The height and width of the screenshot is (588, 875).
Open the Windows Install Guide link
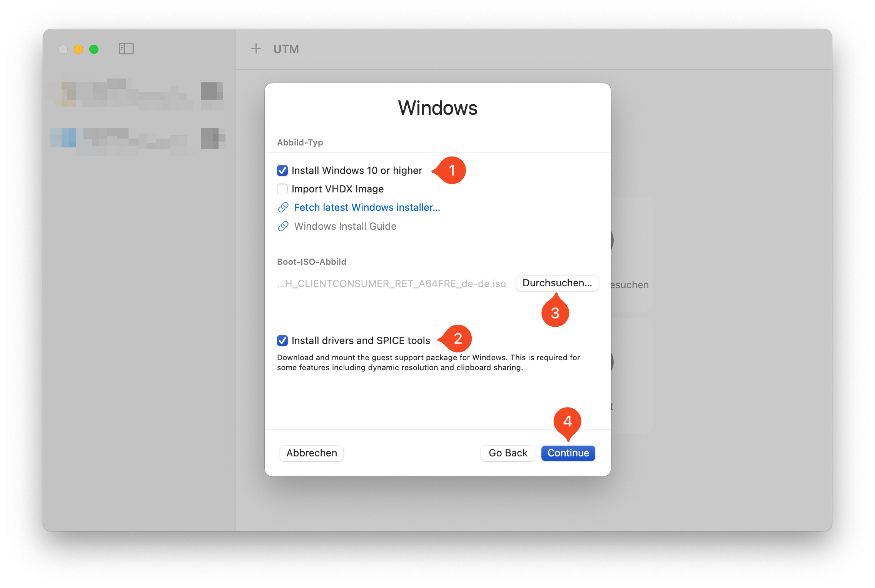pos(345,226)
